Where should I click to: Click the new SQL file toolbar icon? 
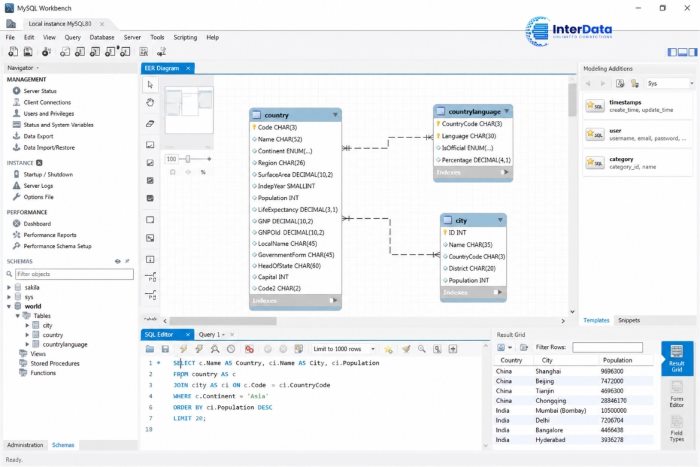[x=13, y=52]
